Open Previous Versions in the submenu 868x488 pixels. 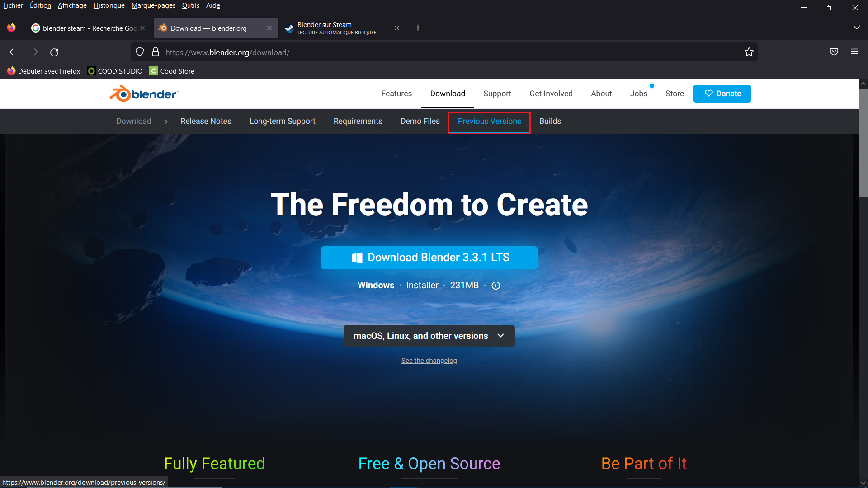tap(489, 121)
